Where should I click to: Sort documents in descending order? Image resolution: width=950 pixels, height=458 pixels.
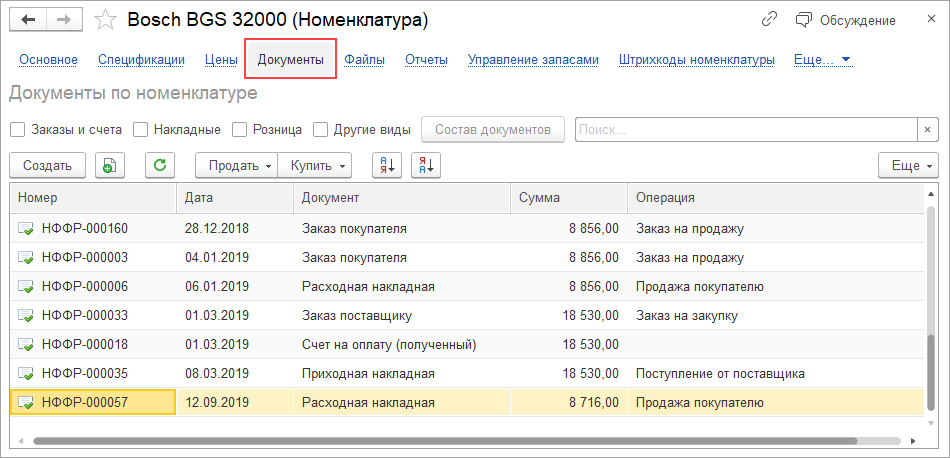click(x=425, y=165)
